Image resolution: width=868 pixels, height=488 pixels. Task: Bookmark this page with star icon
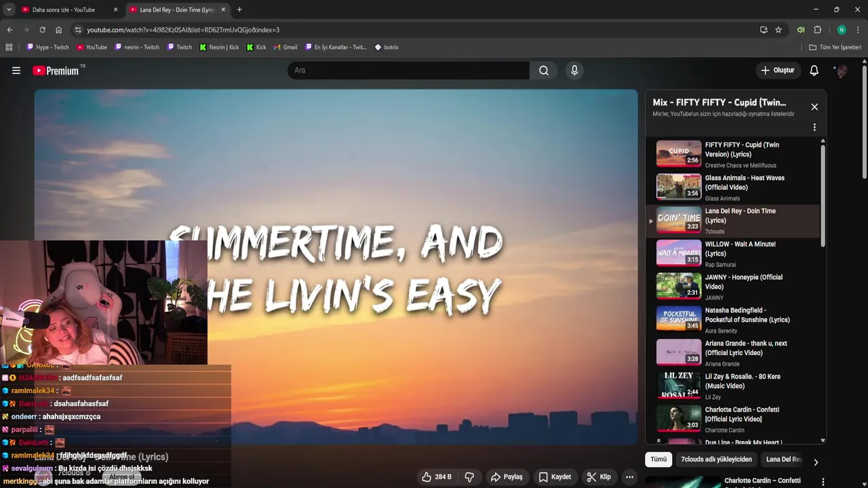coord(778,30)
